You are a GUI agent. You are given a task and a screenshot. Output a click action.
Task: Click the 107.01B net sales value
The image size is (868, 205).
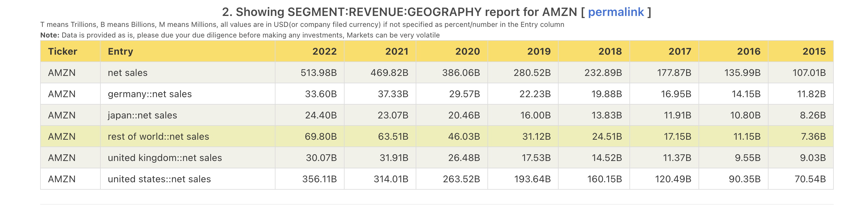[x=809, y=72]
